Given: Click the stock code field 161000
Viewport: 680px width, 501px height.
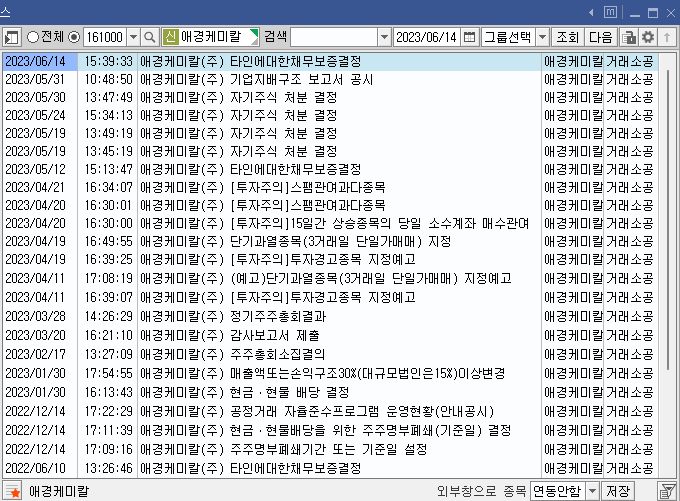Looking at the screenshot, I should (x=105, y=37).
